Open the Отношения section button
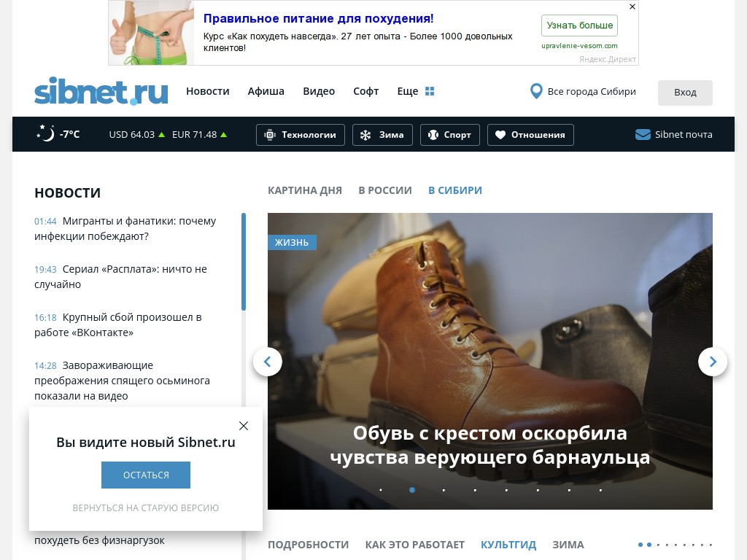The width and height of the screenshot is (747, 560). coord(530,135)
